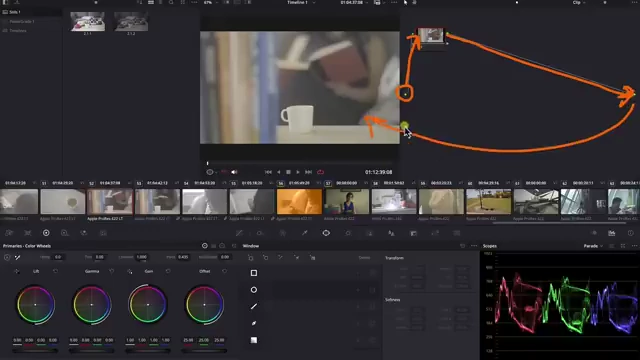The width and height of the screenshot is (640, 360).
Task: Open the Key palette icon
Action: pyautogui.click(x=413, y=233)
